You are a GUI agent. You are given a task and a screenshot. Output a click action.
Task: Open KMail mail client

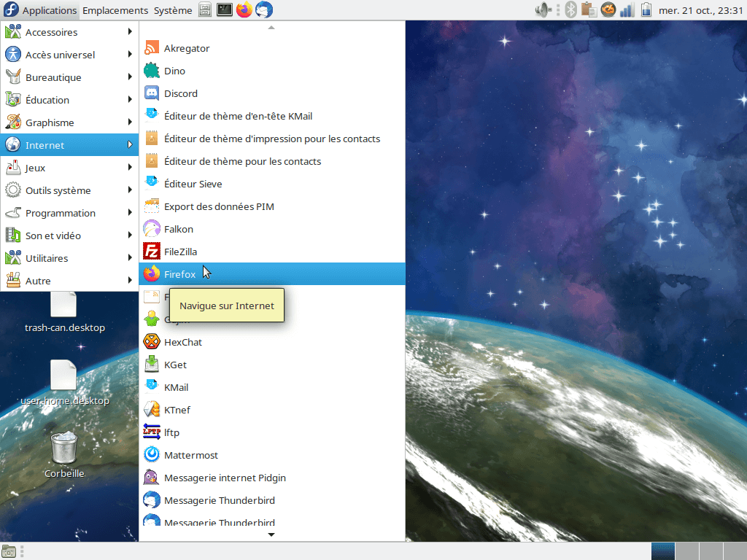click(272, 388)
